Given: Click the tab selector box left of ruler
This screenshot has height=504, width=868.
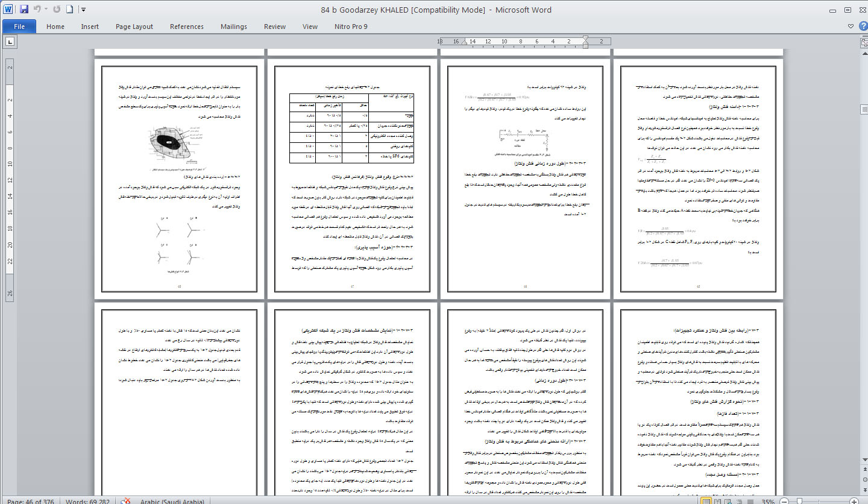Looking at the screenshot, I should click(10, 42).
